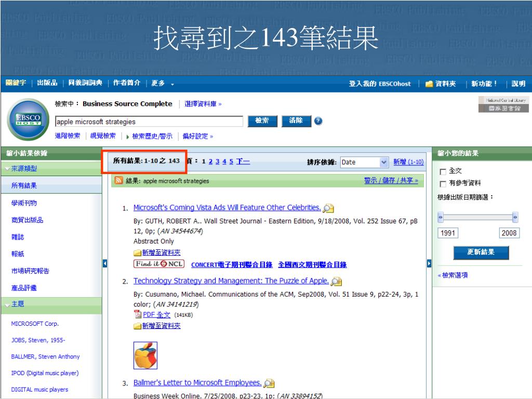The image size is (532, 399).
Task: Click the National Central Library logo
Action: 503,104
